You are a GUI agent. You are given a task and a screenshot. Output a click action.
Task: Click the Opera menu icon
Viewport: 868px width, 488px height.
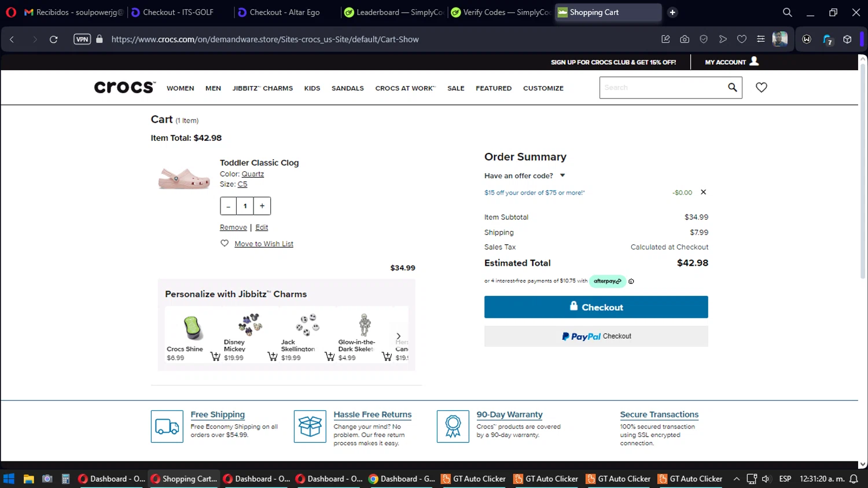pyautogui.click(x=10, y=12)
